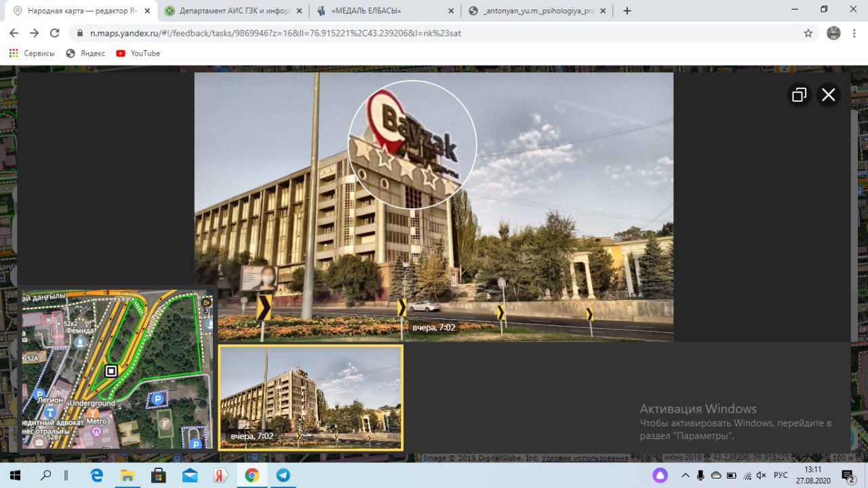
Task: Click the parking icon right of Underground
Action: click(x=158, y=399)
